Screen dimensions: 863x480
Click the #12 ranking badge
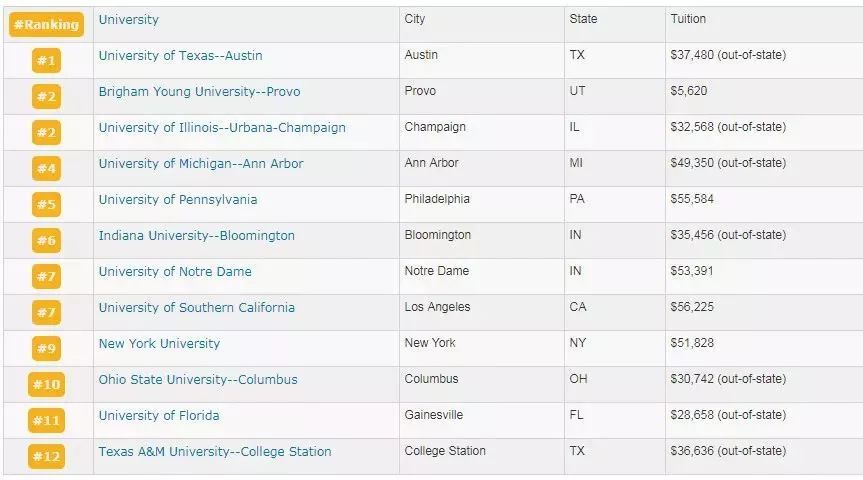click(46, 456)
